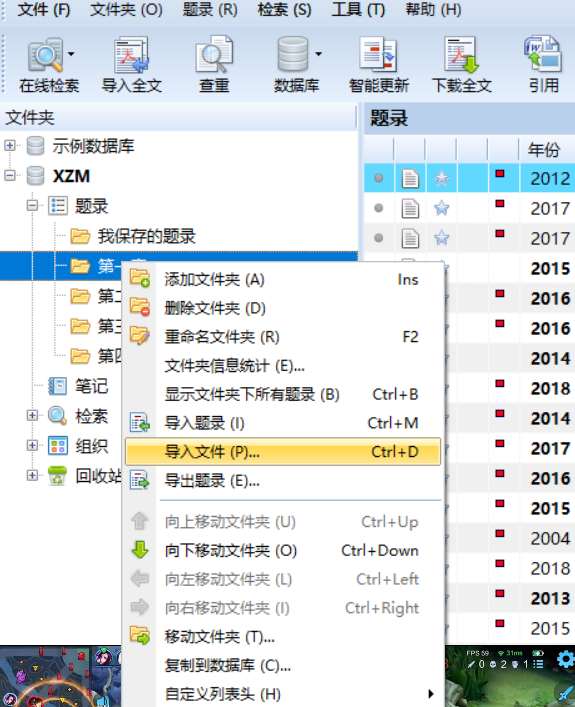
Task: Select the 示例数据库 database
Action: (93, 146)
